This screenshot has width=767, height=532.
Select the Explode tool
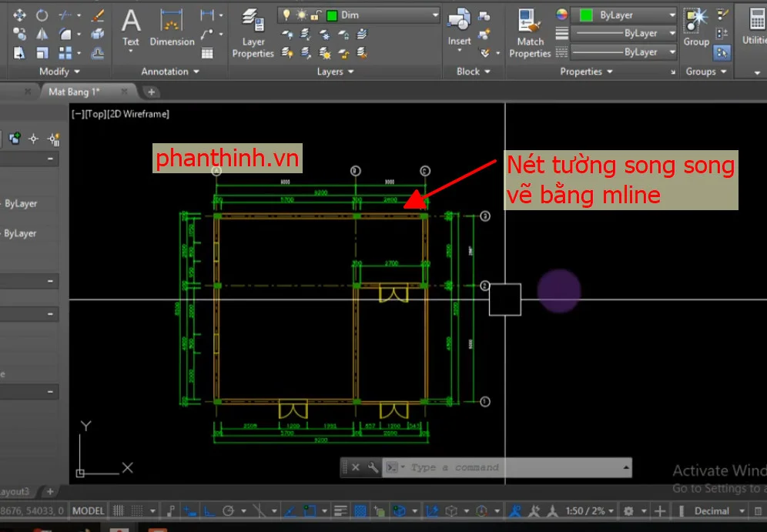click(98, 34)
